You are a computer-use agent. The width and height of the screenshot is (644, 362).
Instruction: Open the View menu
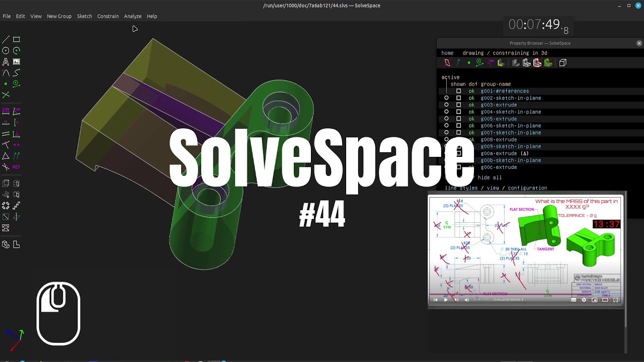(36, 16)
